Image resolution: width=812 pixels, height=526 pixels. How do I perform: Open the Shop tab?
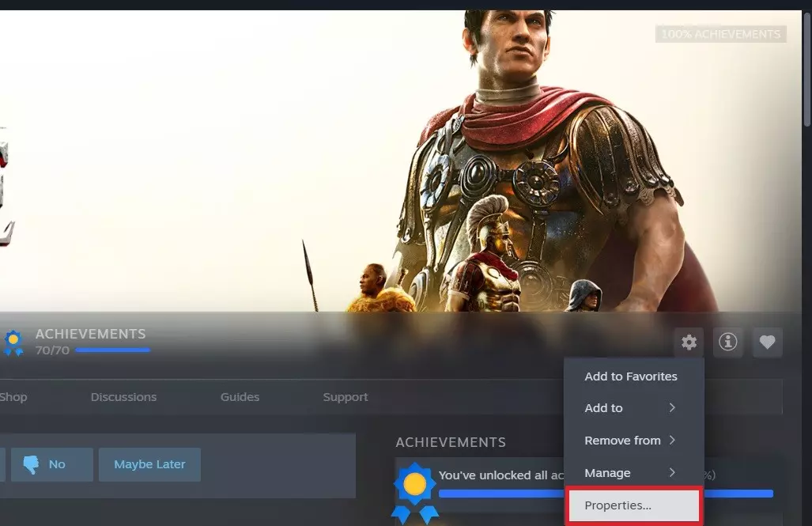[13, 398]
